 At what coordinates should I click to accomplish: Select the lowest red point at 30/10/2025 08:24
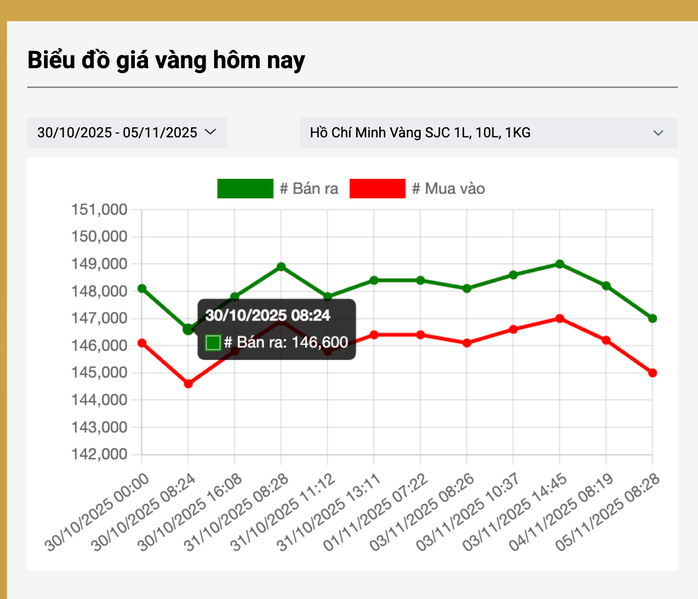[188, 383]
